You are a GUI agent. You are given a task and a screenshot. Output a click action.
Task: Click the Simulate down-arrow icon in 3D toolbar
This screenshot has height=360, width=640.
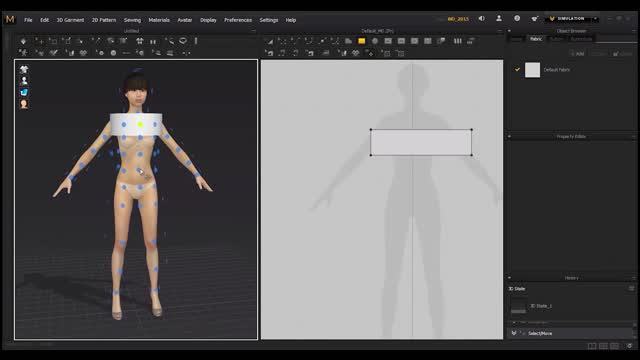[23, 41]
